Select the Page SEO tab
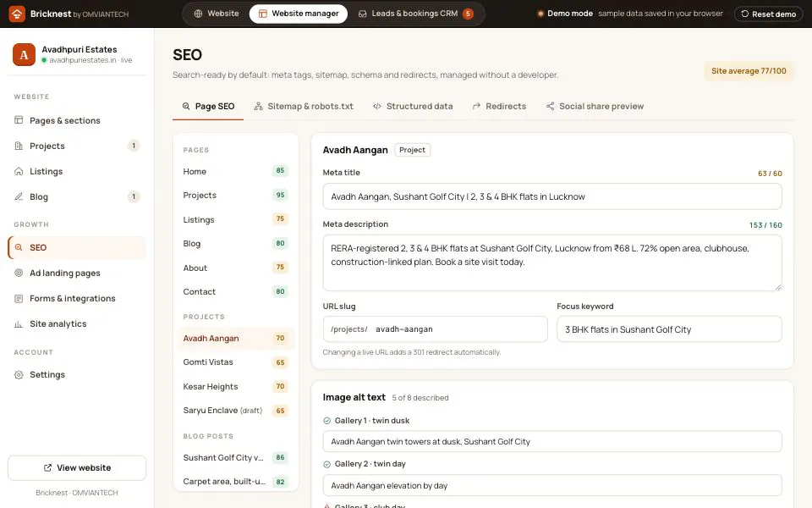 (x=208, y=107)
